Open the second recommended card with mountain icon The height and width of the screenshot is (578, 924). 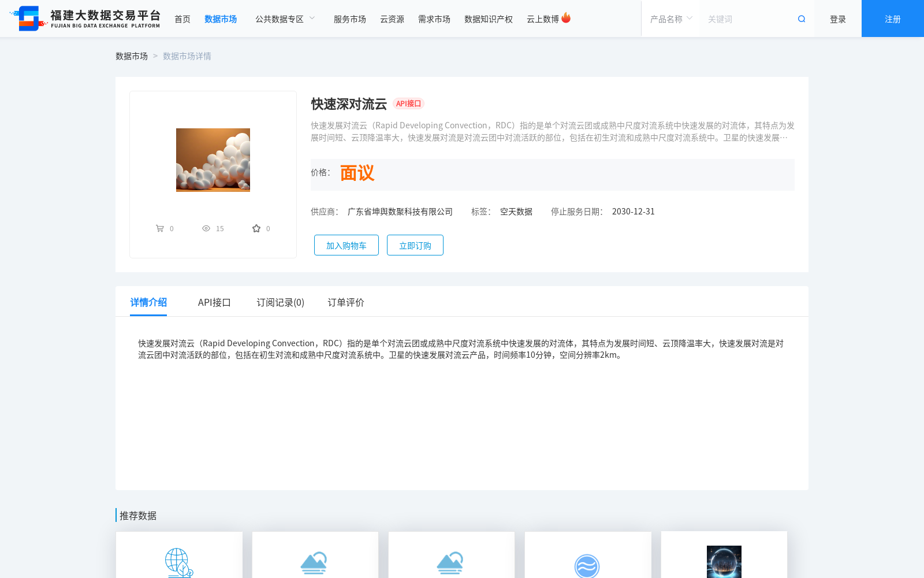coord(315,555)
